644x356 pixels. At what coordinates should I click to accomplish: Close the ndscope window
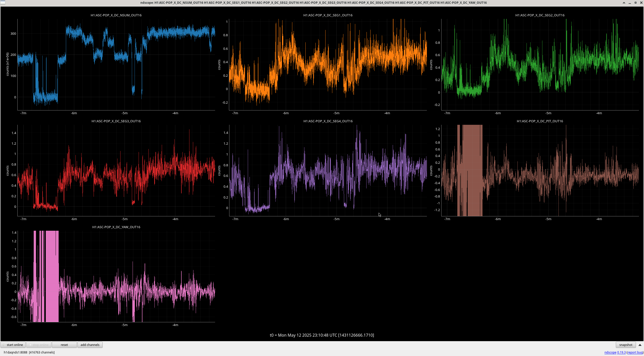641,3
